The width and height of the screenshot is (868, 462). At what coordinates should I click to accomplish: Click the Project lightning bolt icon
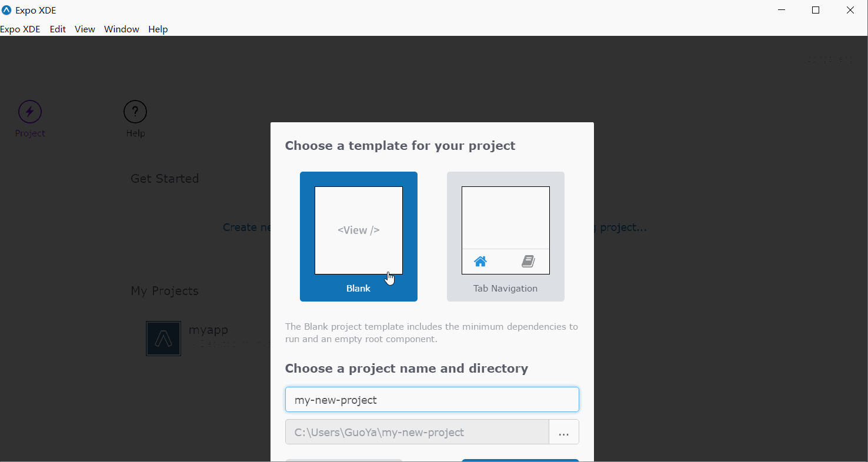(x=30, y=112)
